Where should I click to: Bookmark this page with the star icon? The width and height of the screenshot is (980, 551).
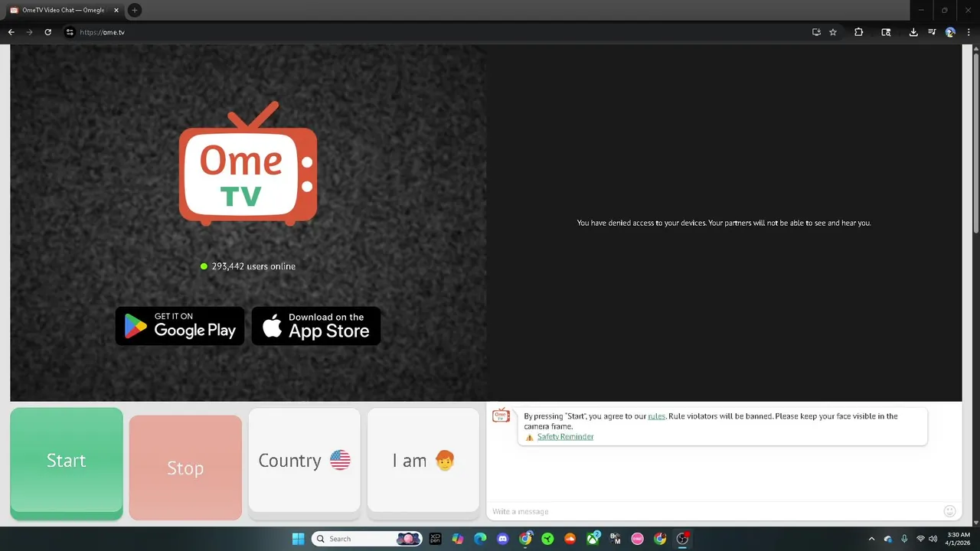tap(833, 32)
